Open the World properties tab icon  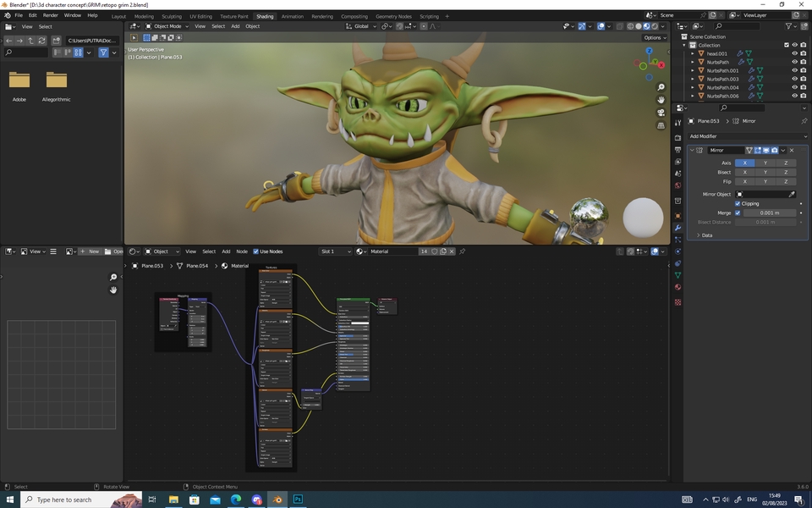click(x=678, y=185)
